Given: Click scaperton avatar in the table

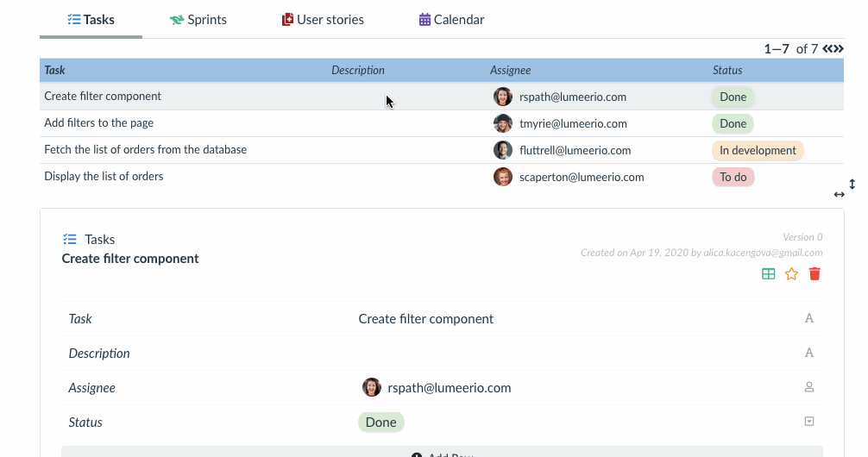Looking at the screenshot, I should point(503,177).
